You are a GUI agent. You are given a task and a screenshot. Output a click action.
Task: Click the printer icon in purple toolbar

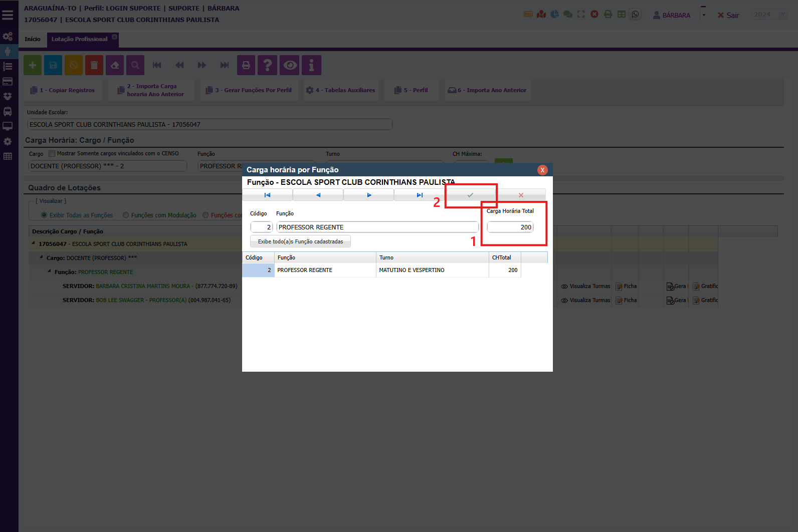[246, 65]
